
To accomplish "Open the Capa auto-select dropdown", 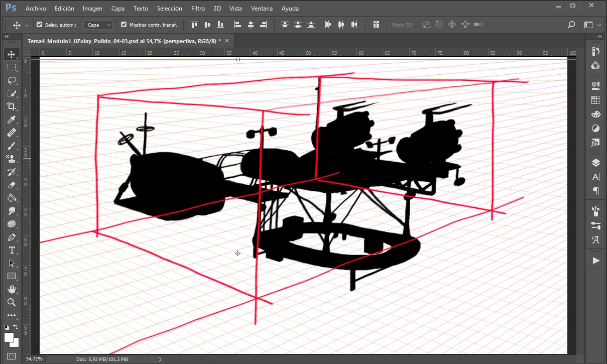I will pos(98,25).
